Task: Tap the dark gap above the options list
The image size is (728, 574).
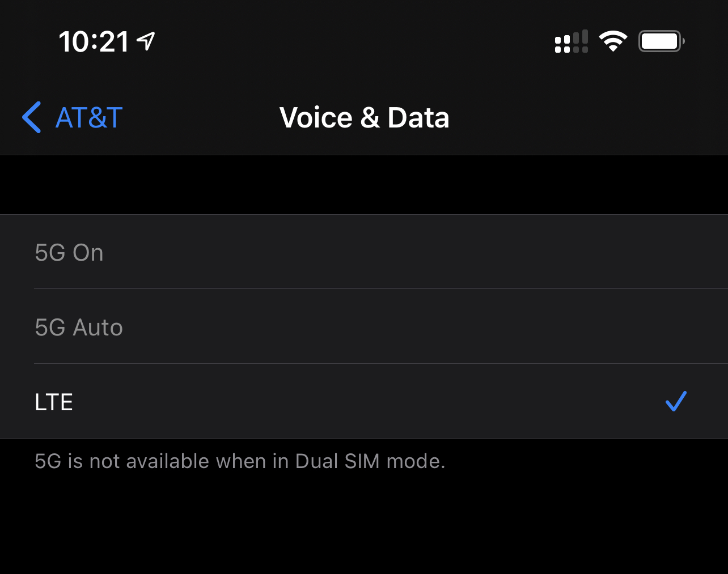Action: pos(364,185)
